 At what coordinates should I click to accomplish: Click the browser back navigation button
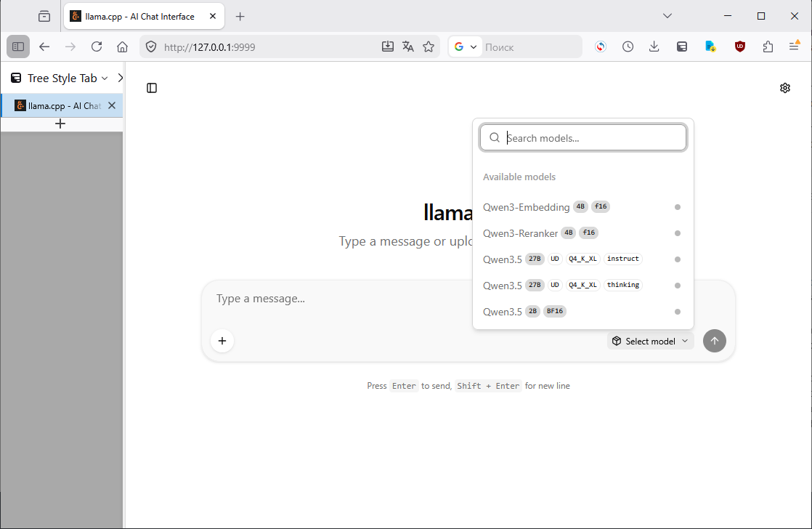coord(44,46)
